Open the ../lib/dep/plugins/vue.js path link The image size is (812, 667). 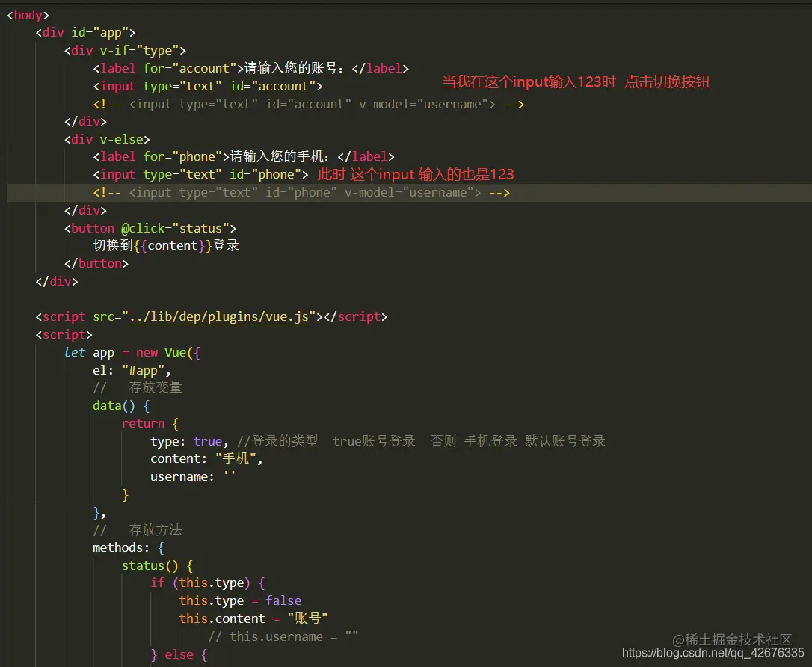point(218,316)
